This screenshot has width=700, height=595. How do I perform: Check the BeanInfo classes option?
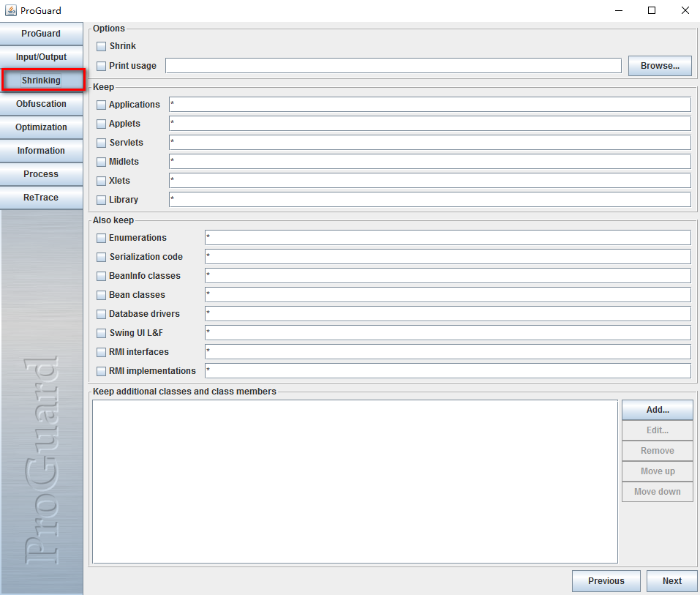pos(102,276)
